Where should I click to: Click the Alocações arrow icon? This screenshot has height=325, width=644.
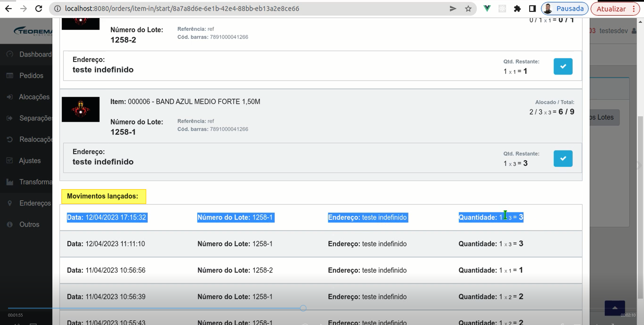[x=10, y=97]
